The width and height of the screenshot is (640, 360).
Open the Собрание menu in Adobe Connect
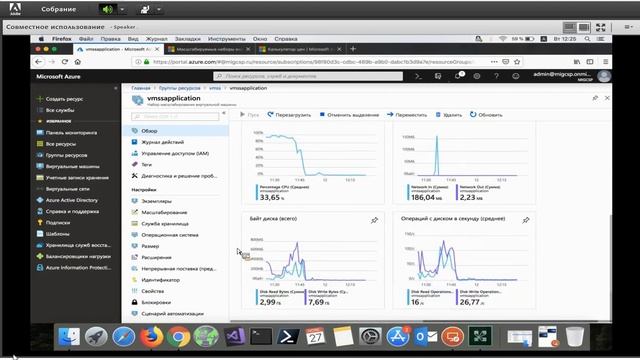click(58, 9)
